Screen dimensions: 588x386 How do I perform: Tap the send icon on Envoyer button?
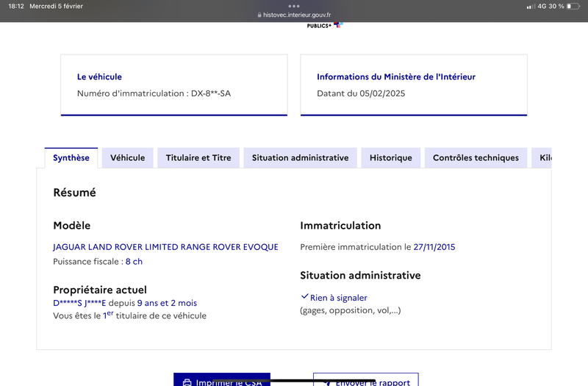pyautogui.click(x=326, y=383)
